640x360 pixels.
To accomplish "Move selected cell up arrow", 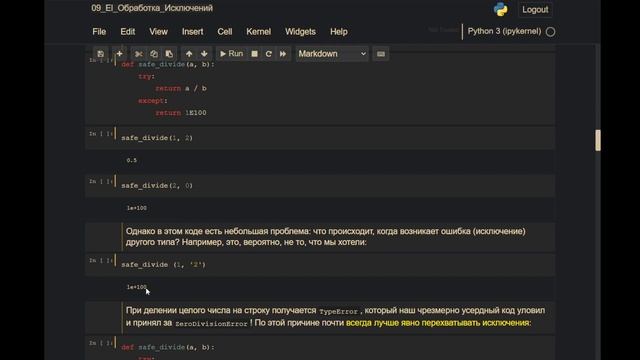I will (x=189, y=54).
